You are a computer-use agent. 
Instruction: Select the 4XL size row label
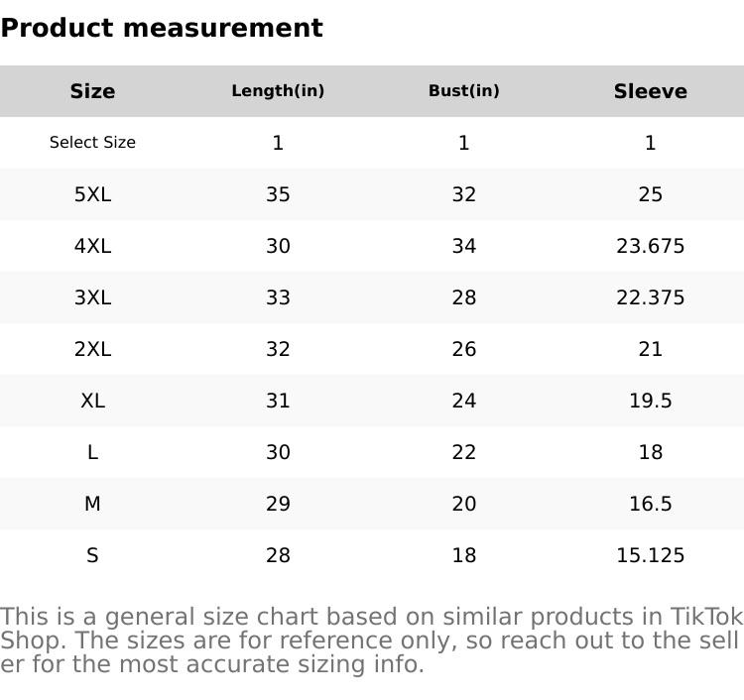92,246
